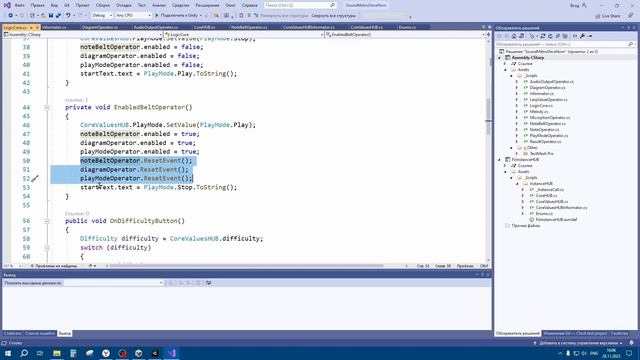This screenshot has height=360, width=640.
Task: Click the Save file toolbar icon
Action: pos(51,16)
